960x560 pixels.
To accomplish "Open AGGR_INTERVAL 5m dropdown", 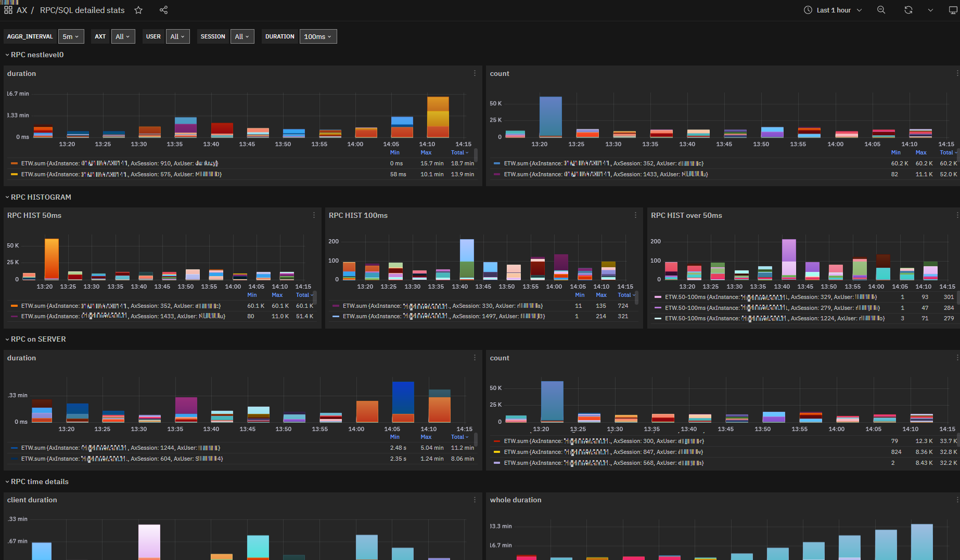I will pyautogui.click(x=71, y=36).
